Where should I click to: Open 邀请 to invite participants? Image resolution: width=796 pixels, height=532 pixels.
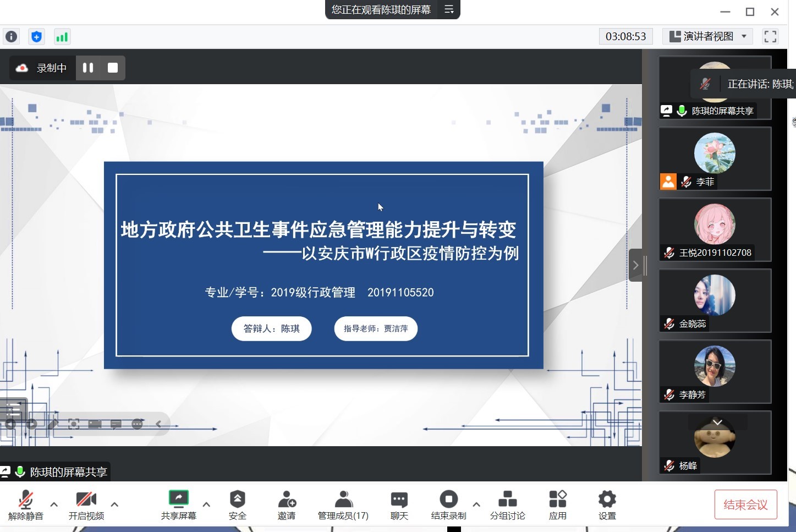tap(287, 505)
